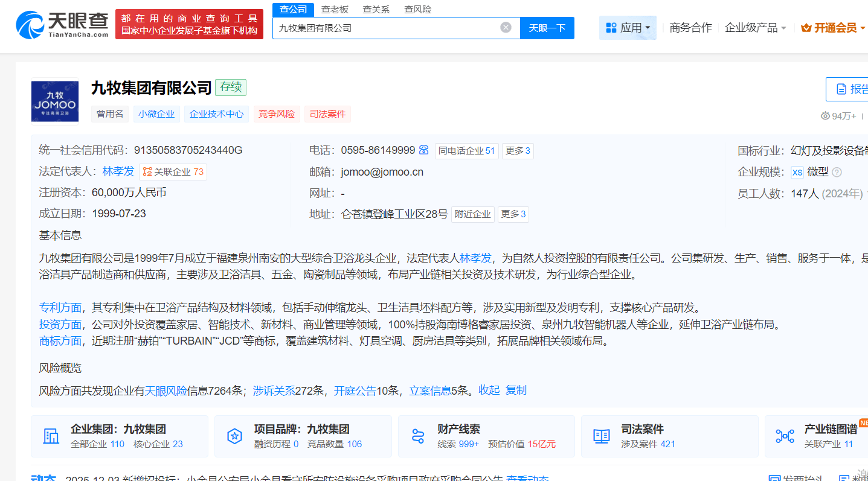
Task: Expand the 企业级产品 dropdown
Action: coord(755,28)
